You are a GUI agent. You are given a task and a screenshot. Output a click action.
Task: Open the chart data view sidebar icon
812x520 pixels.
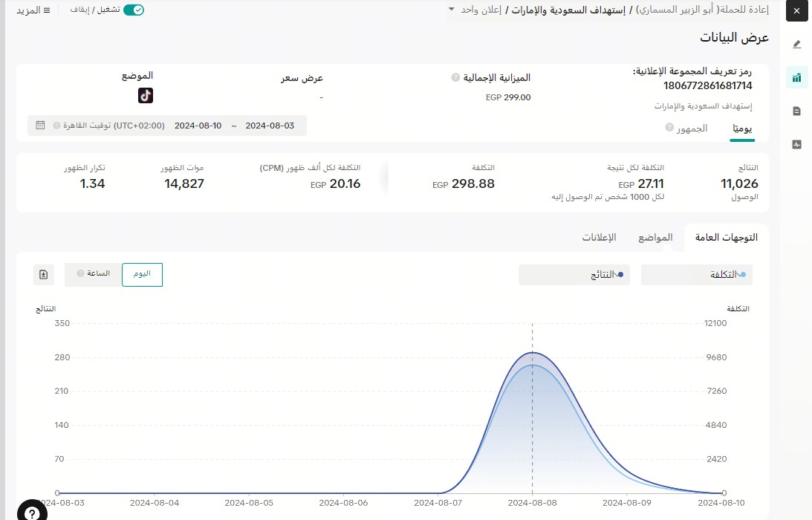click(797, 77)
